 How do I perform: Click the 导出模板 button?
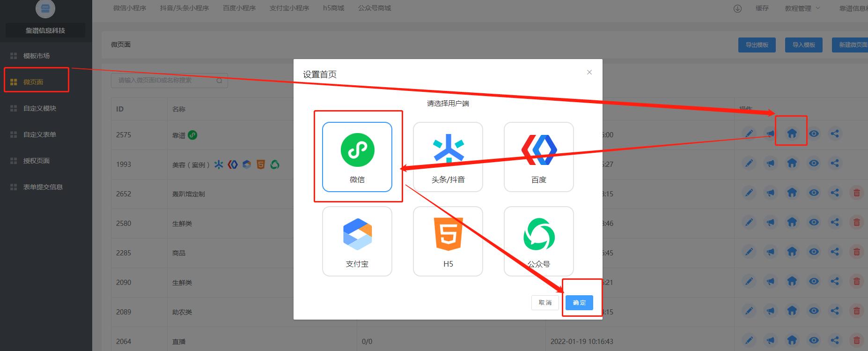click(757, 45)
